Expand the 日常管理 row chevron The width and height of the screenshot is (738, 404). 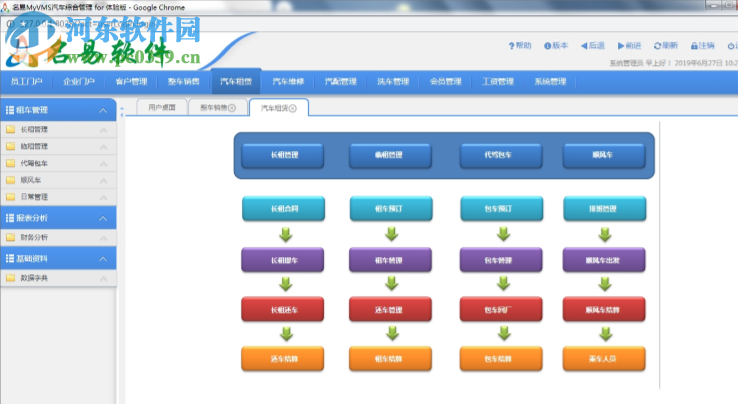click(x=104, y=198)
